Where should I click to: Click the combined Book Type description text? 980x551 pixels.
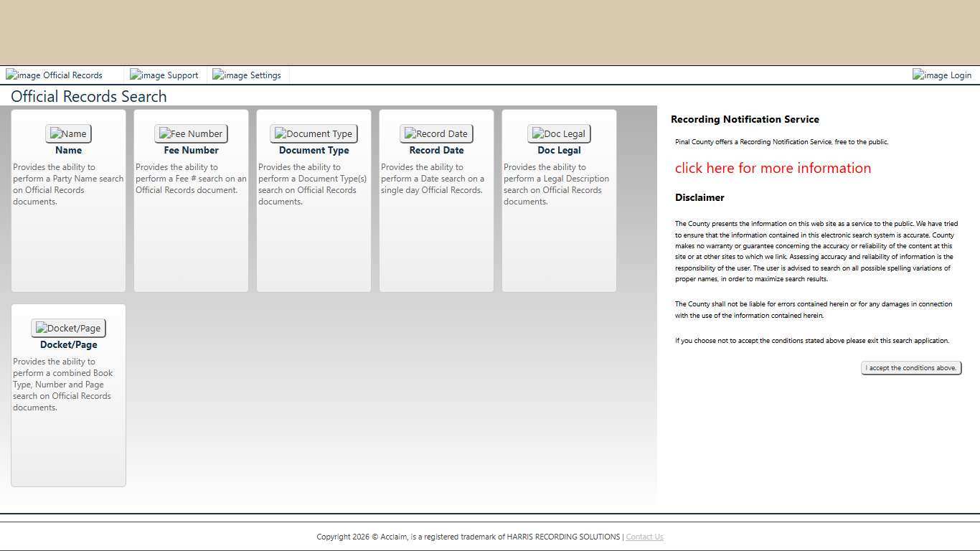(63, 385)
